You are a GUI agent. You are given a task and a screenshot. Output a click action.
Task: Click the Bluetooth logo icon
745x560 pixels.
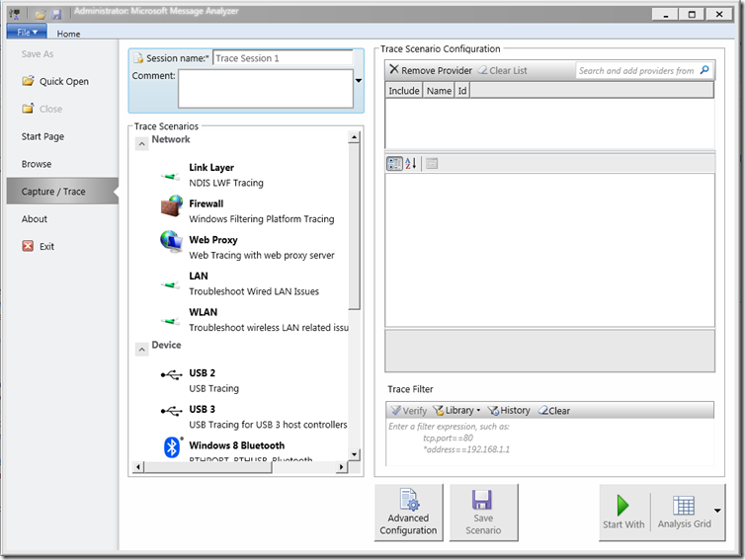pos(172,446)
